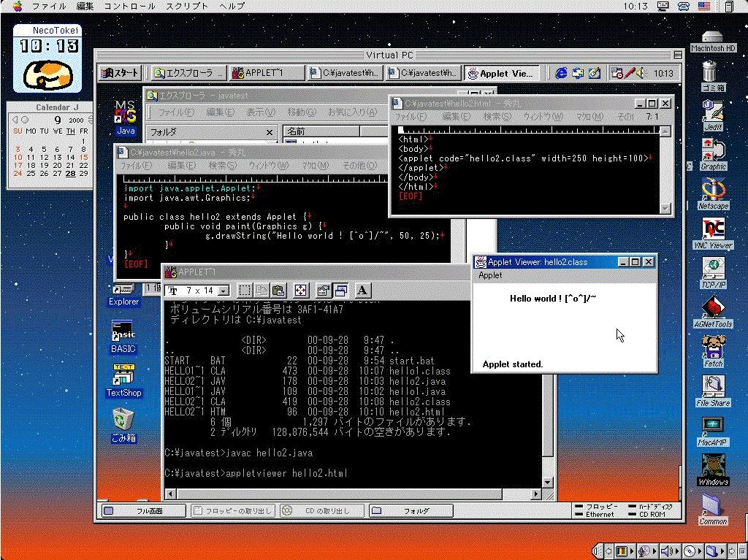The image size is (748, 560).
Task: Launch the Jedit desktop icon
Action: pyautogui.click(x=712, y=111)
